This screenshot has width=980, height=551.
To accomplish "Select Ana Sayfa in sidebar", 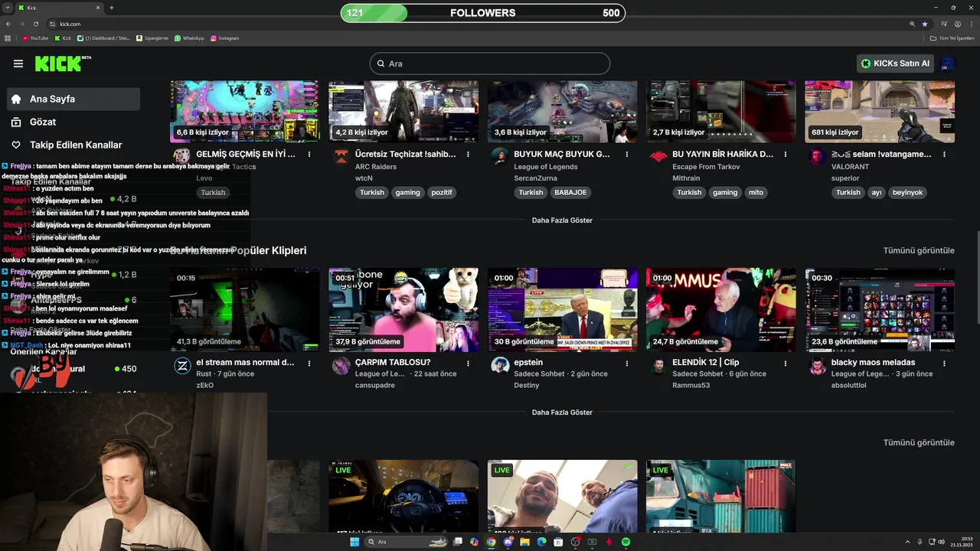I will point(73,99).
